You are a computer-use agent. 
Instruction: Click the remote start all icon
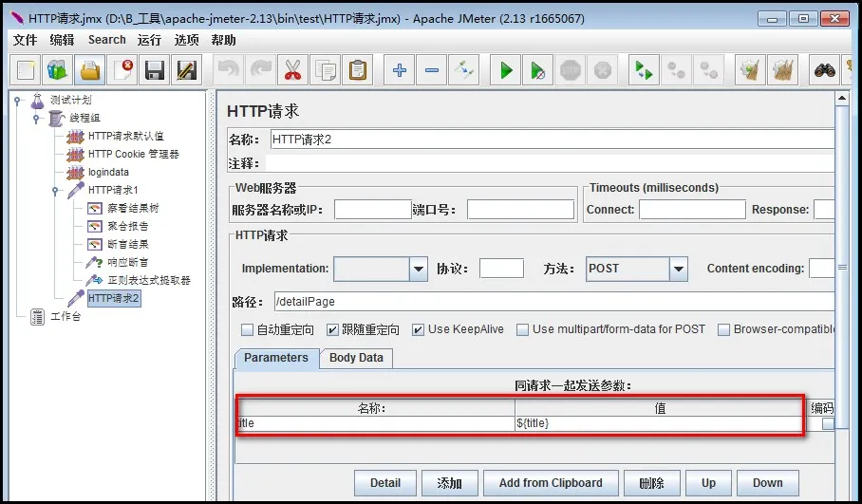[644, 70]
